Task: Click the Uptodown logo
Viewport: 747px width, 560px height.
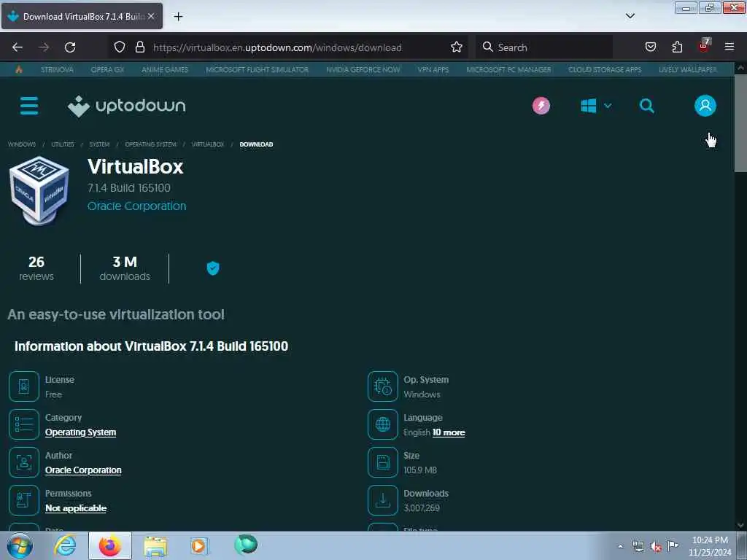Action: [127, 106]
